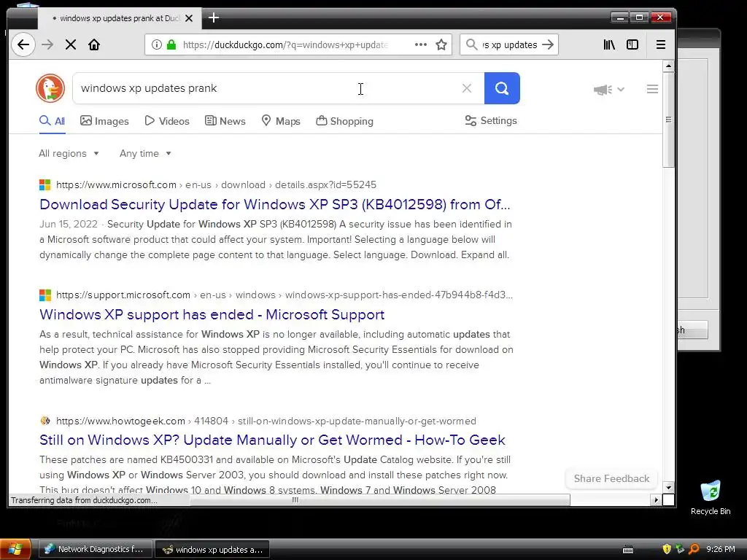Expand the Any time filter dropdown
Viewport: 747px width, 560px height.
point(145,153)
